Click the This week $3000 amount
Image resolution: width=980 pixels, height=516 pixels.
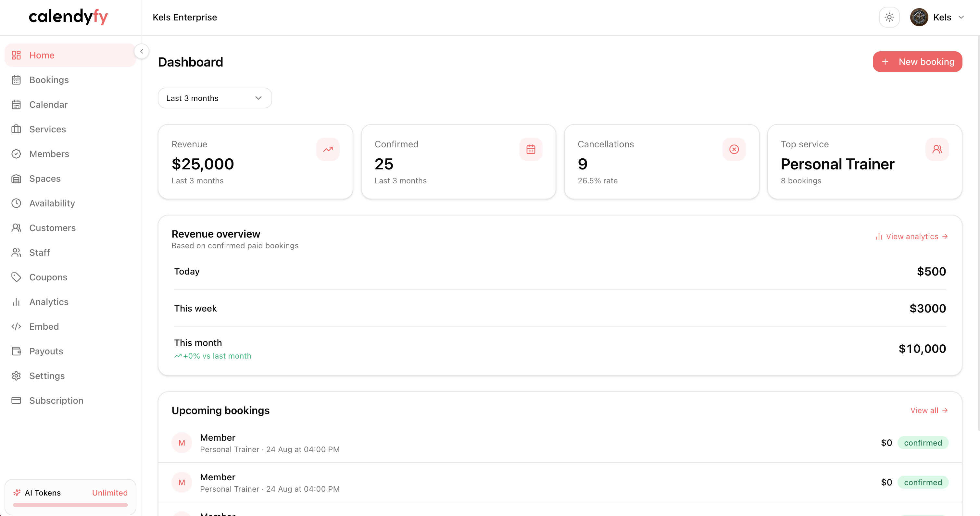pyautogui.click(x=927, y=308)
